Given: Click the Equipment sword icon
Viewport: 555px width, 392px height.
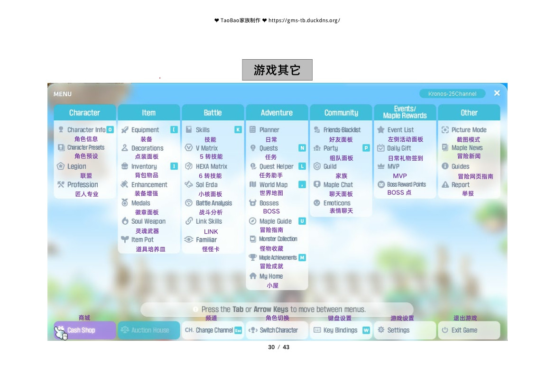Looking at the screenshot, I should tap(125, 130).
